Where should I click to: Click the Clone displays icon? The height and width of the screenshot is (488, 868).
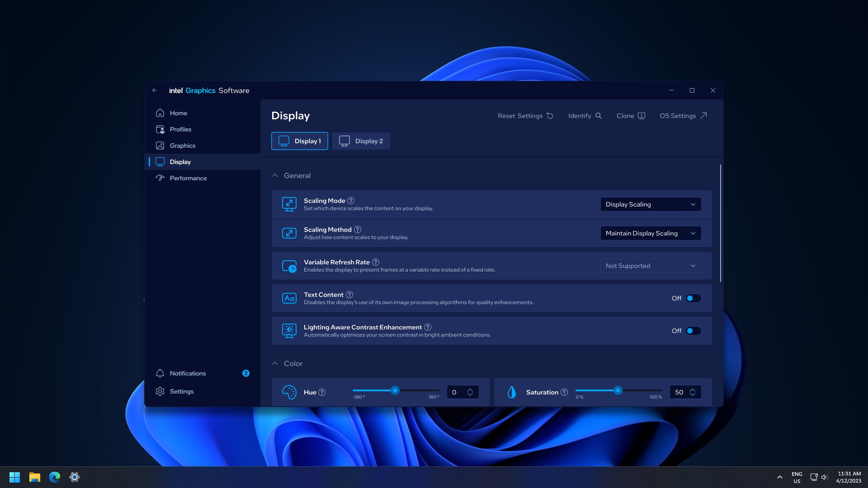[x=642, y=116]
